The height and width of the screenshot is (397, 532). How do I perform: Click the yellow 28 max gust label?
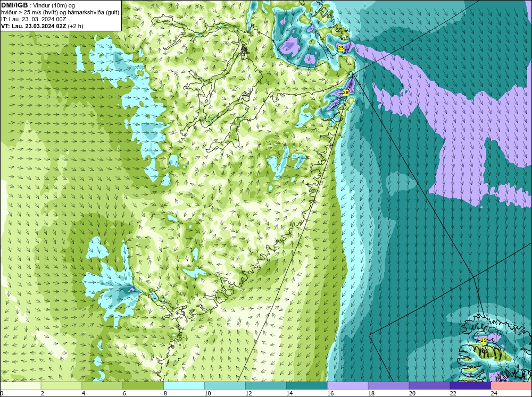pyautogui.click(x=346, y=92)
